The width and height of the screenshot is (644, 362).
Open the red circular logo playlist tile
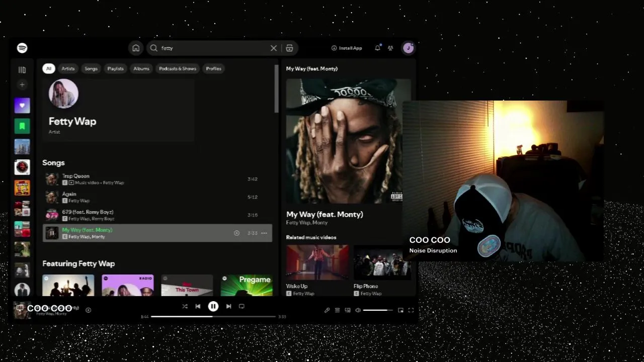click(22, 167)
